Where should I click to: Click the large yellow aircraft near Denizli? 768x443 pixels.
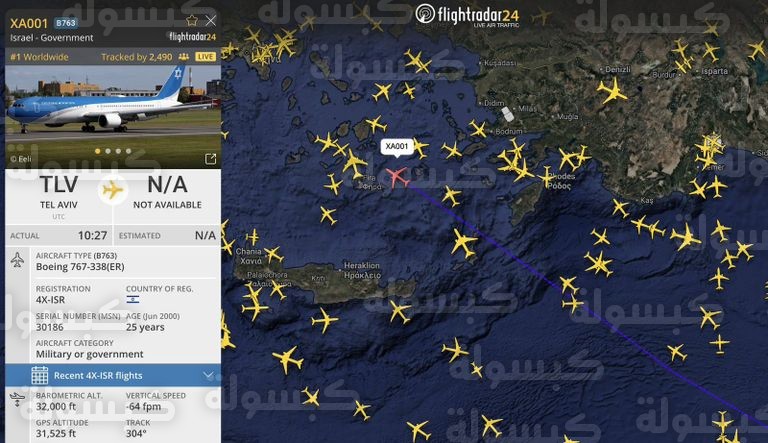(x=611, y=91)
